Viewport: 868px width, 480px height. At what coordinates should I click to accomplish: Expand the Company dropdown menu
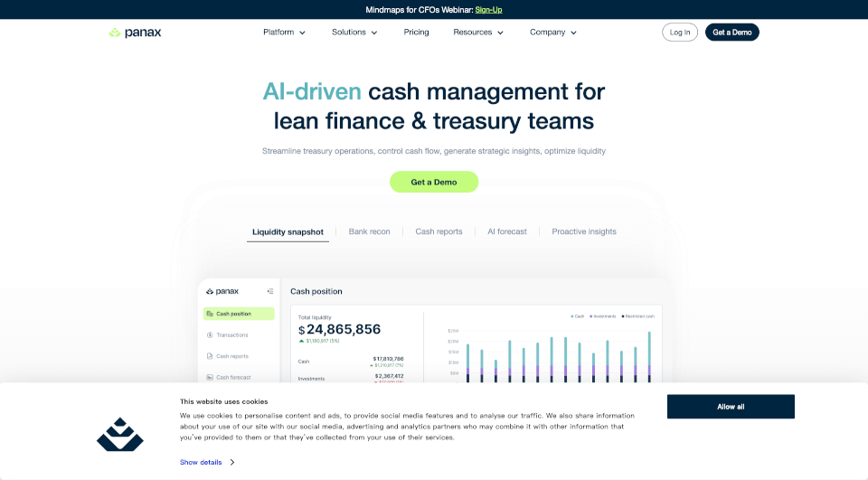point(553,33)
